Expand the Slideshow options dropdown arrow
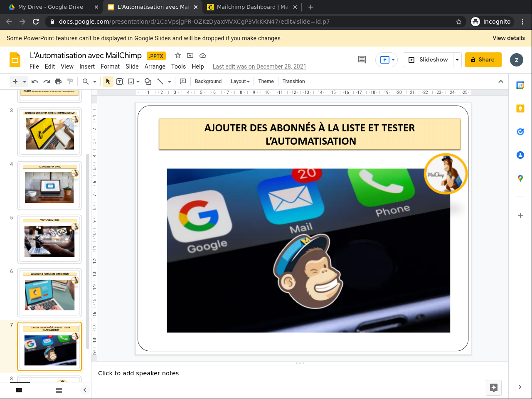The width and height of the screenshot is (532, 399). [x=457, y=60]
